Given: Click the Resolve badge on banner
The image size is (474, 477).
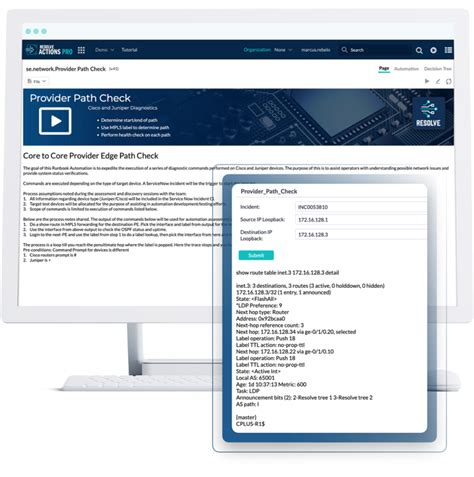Looking at the screenshot, I should click(428, 113).
